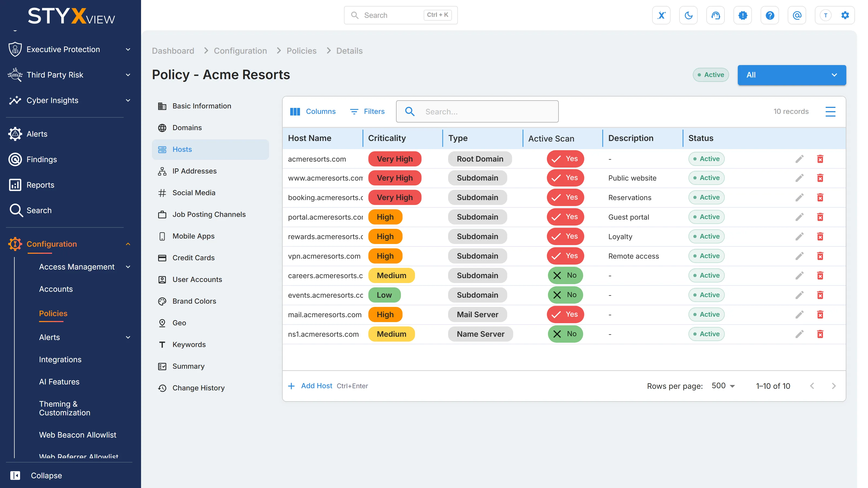Open the Domains section
The width and height of the screenshot is (868, 488).
point(210,128)
